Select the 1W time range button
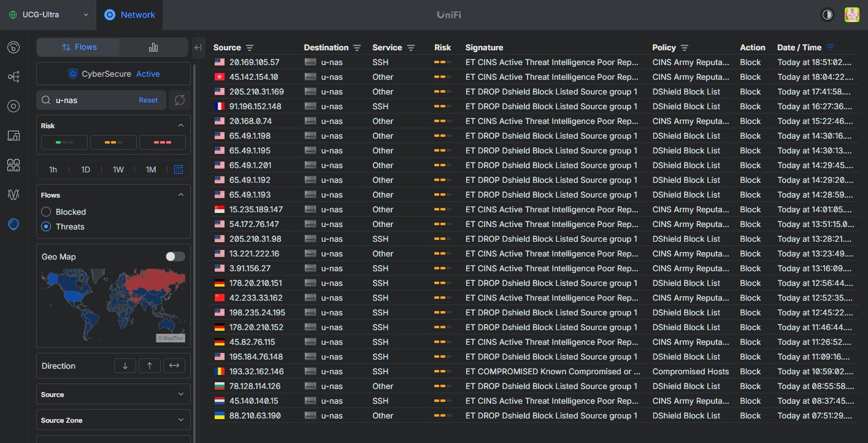The width and height of the screenshot is (868, 443). click(118, 169)
